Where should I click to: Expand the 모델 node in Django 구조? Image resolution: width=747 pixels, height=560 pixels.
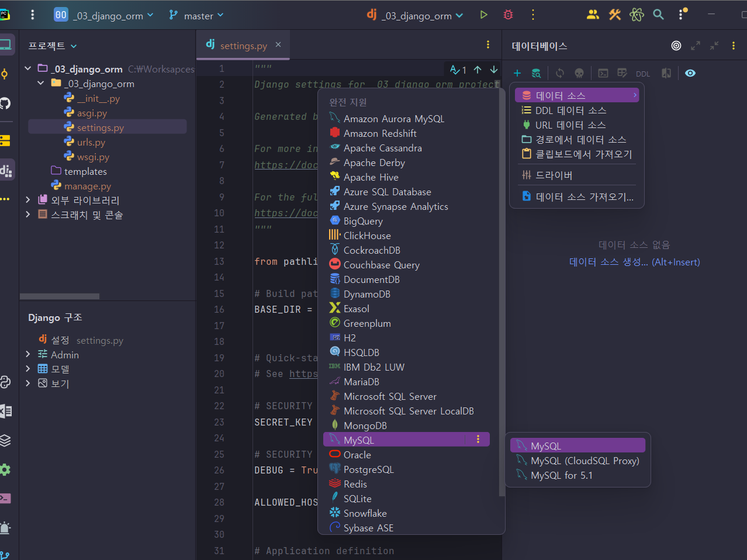[27, 369]
